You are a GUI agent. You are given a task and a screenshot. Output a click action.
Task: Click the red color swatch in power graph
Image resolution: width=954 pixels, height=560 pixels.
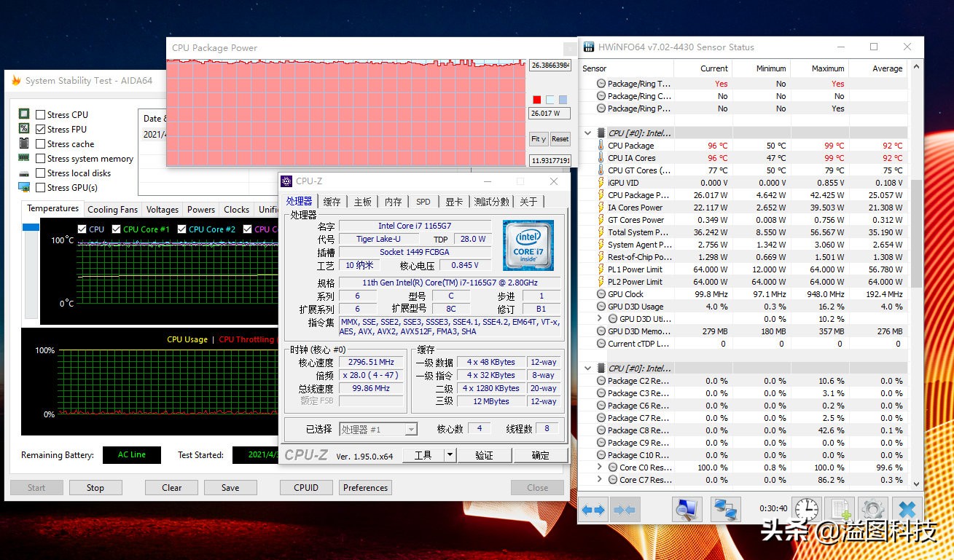pyautogui.click(x=537, y=100)
